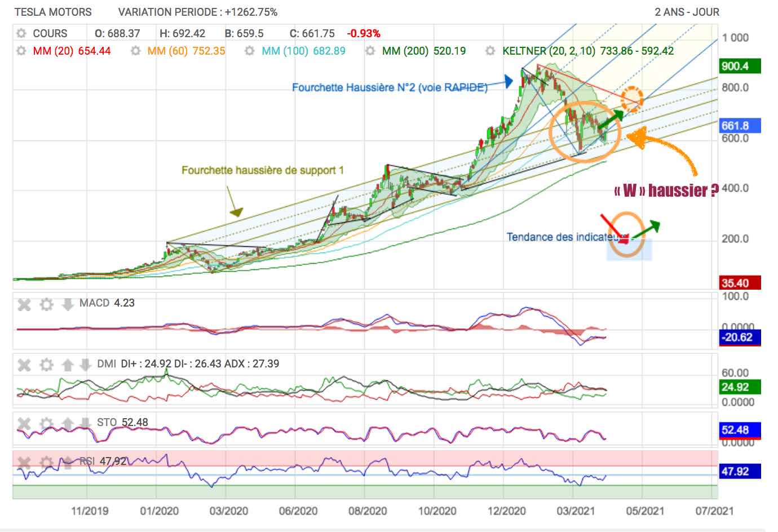Click the 400.0 price axis label
This screenshot has height=532, width=778.
coord(735,188)
